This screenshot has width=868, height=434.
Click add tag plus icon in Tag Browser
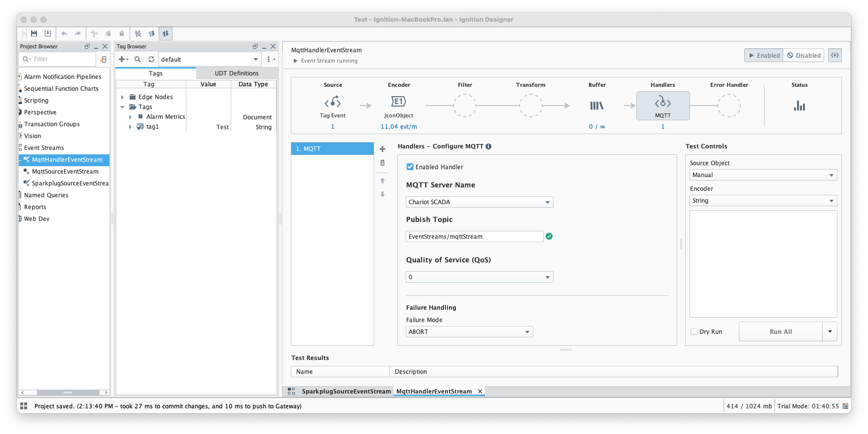[123, 59]
